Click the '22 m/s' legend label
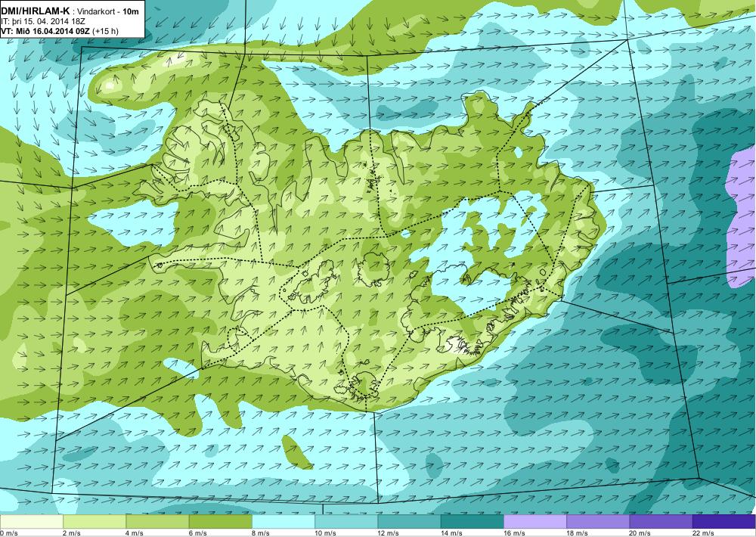Screen dimensions: 756x537 (703, 533)
